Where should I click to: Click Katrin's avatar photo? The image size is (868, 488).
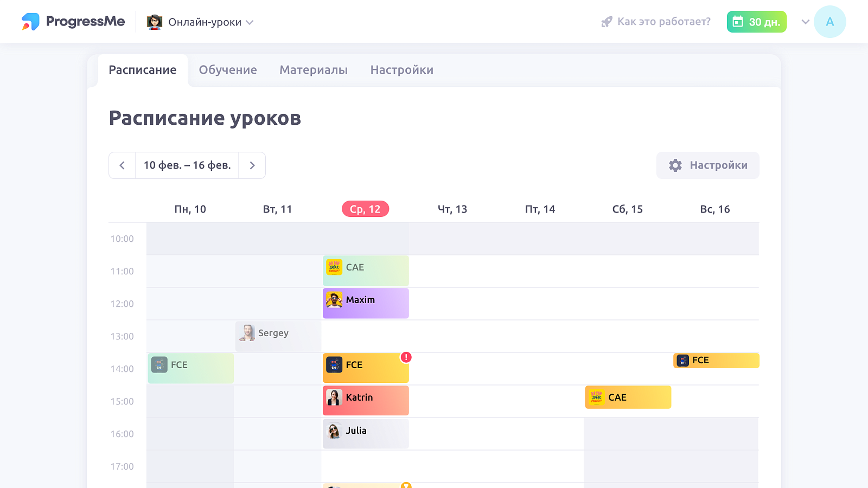pyautogui.click(x=334, y=397)
